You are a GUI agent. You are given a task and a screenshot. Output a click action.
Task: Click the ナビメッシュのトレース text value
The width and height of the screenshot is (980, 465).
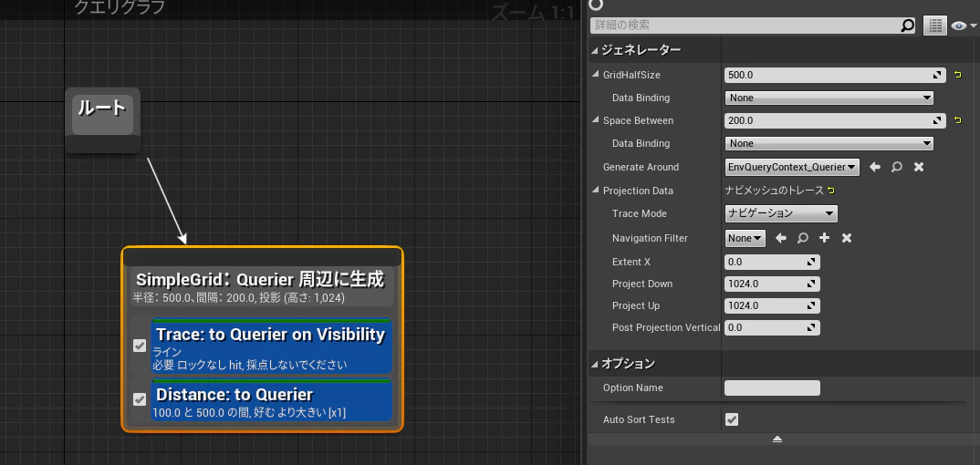(774, 191)
